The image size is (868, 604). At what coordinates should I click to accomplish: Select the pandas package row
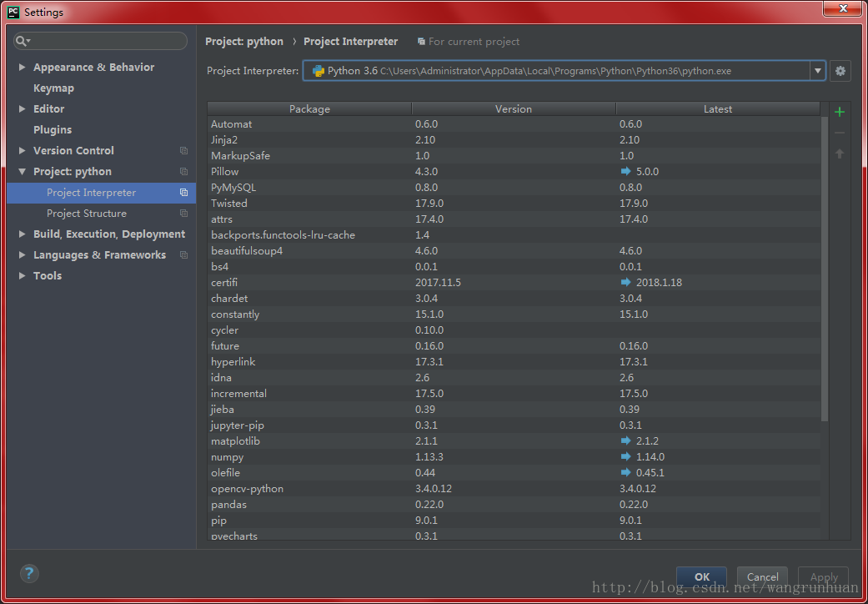514,505
